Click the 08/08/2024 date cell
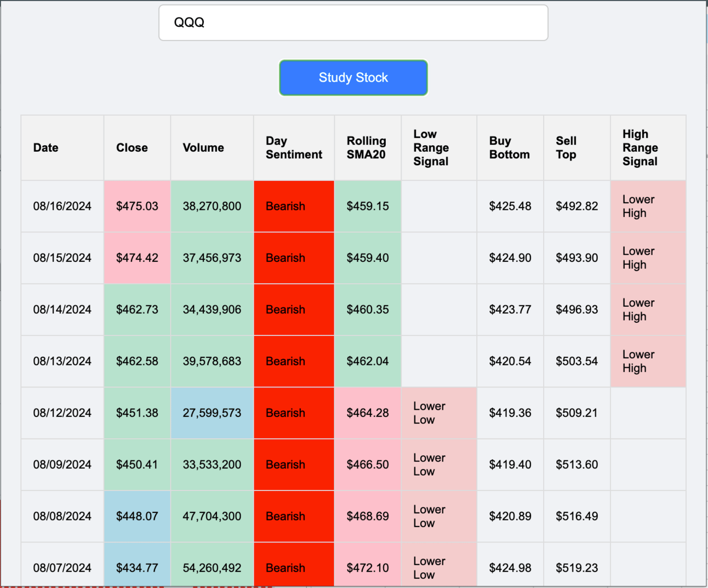The width and height of the screenshot is (708, 588). click(x=62, y=517)
